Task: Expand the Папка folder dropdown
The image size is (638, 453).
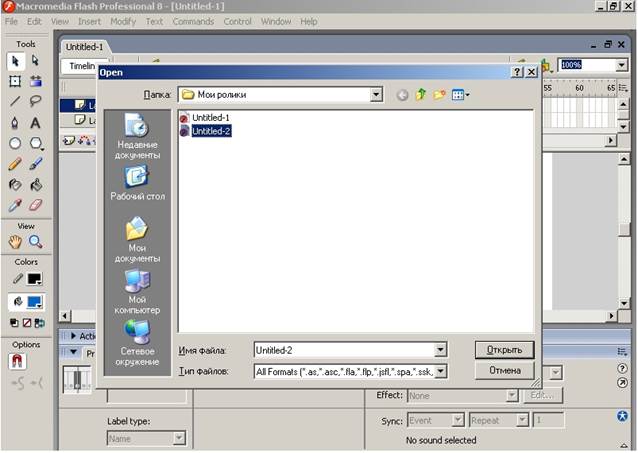Action: coord(376,95)
